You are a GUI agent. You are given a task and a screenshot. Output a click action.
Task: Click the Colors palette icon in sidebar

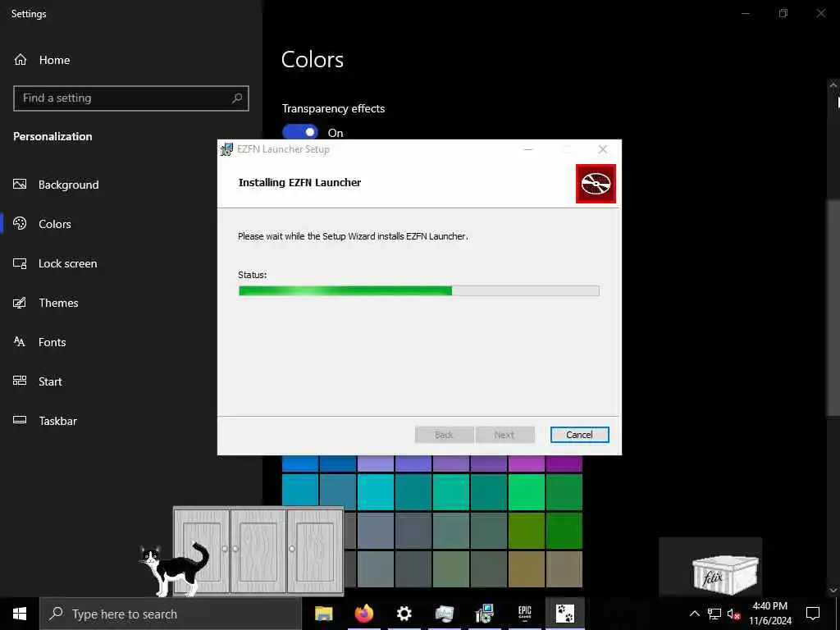click(x=20, y=223)
